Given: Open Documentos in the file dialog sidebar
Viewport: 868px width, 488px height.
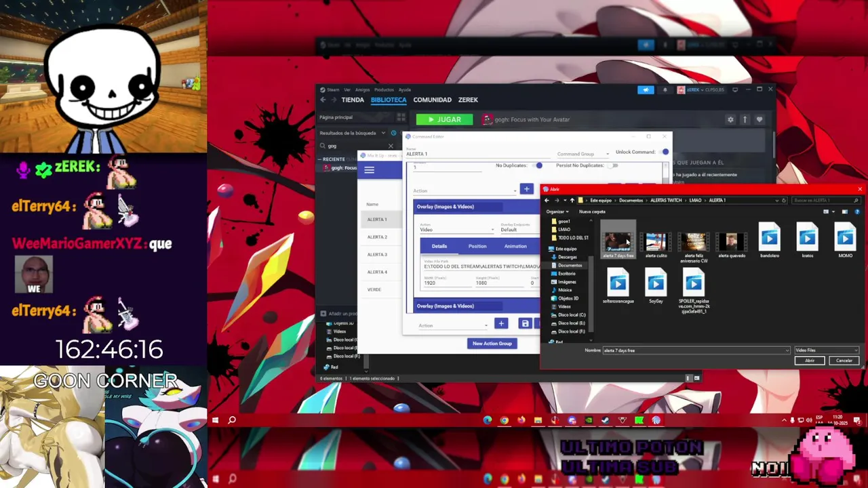Looking at the screenshot, I should point(569,265).
